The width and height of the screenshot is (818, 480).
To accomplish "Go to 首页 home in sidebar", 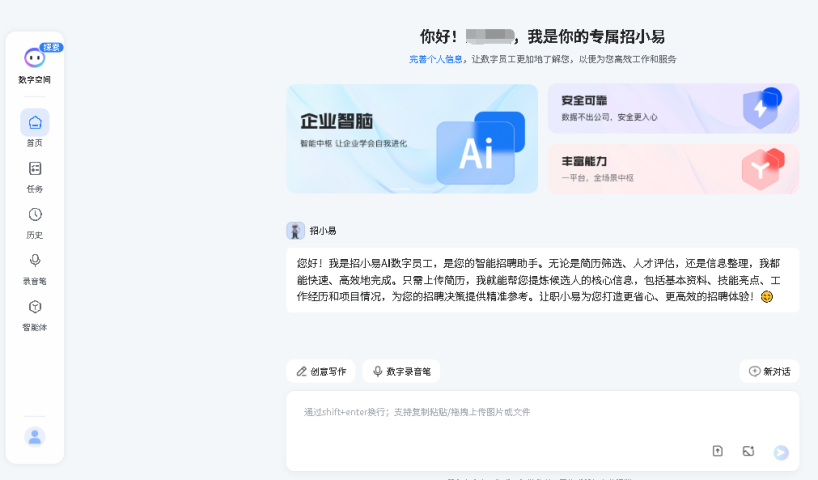I will click(35, 128).
